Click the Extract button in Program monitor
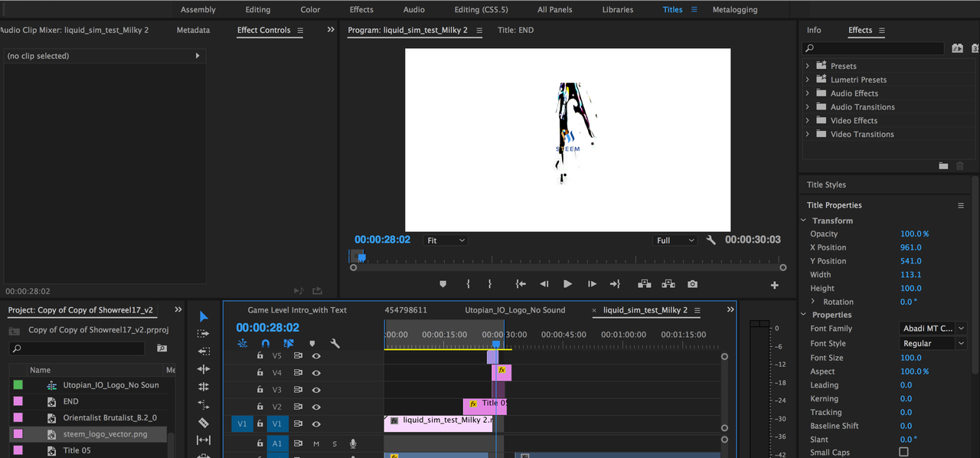 pos(668,284)
